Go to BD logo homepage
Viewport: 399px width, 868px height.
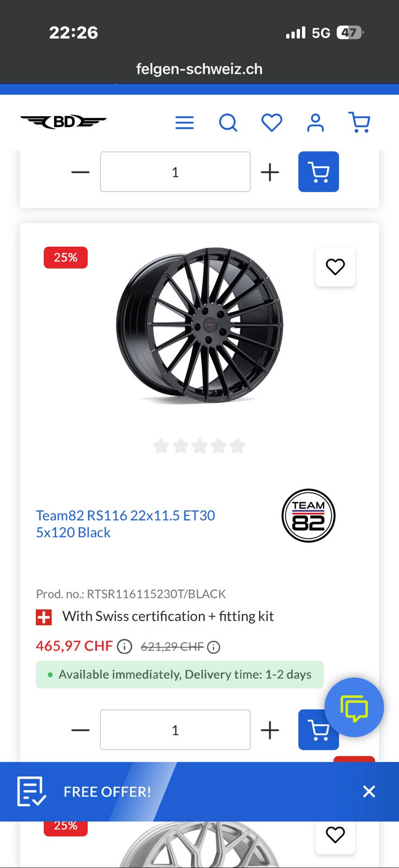63,122
